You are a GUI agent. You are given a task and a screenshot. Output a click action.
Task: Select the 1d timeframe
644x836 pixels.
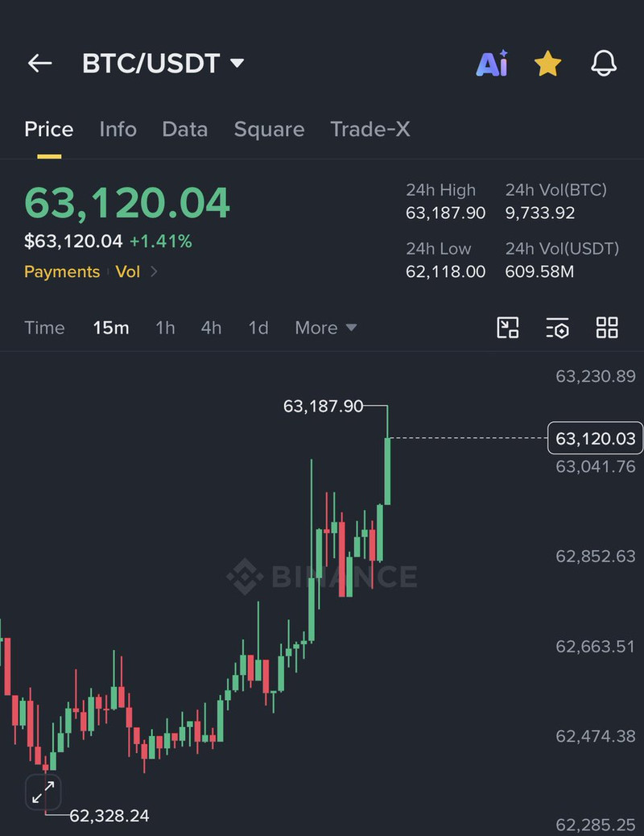(x=258, y=327)
